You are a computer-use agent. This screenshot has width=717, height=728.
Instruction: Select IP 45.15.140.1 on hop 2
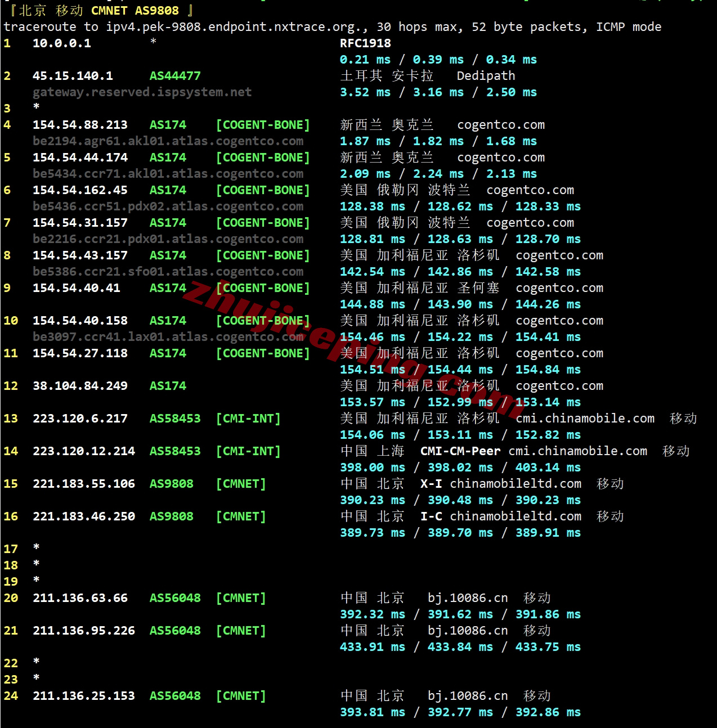(x=73, y=76)
